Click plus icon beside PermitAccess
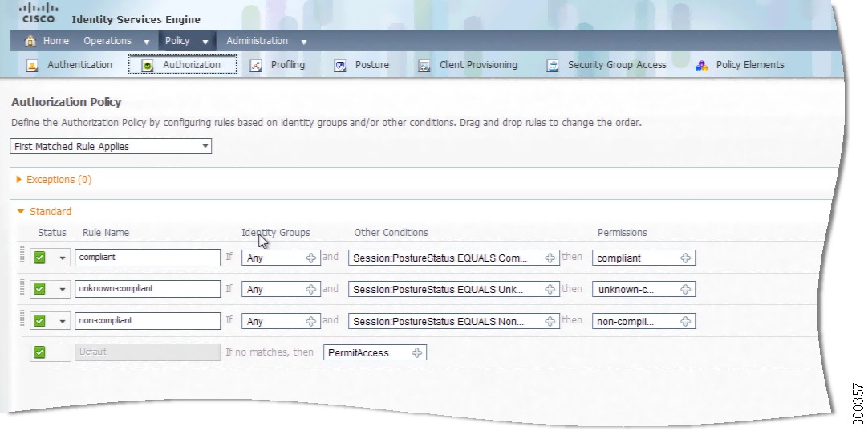This screenshot has height=431, width=868. coord(417,353)
